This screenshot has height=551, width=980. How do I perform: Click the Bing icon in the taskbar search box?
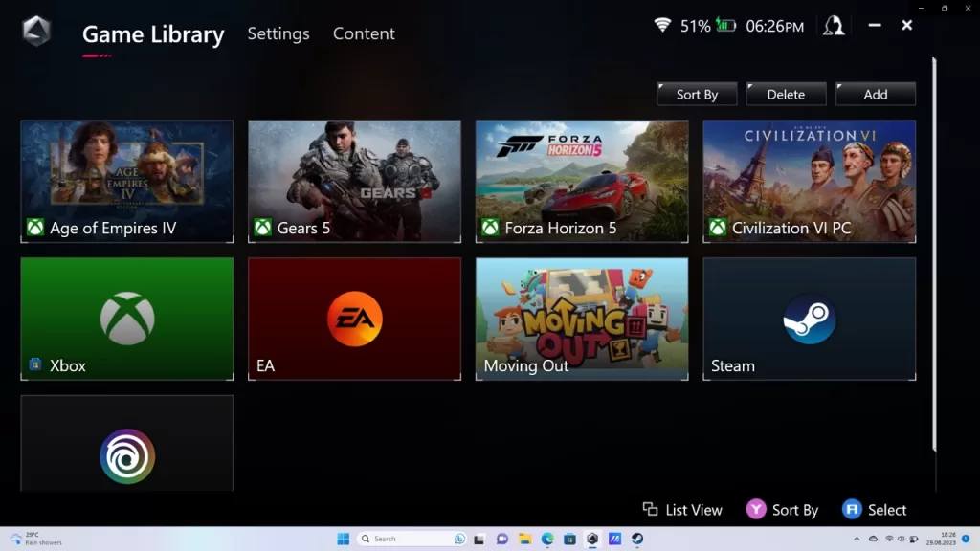[x=459, y=539]
